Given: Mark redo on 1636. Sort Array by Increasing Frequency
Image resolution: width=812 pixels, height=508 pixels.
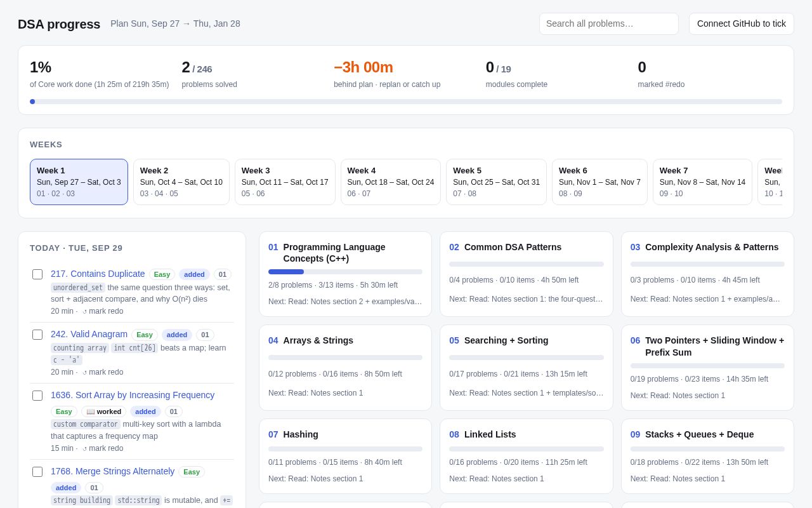Looking at the screenshot, I should [x=103, y=448].
